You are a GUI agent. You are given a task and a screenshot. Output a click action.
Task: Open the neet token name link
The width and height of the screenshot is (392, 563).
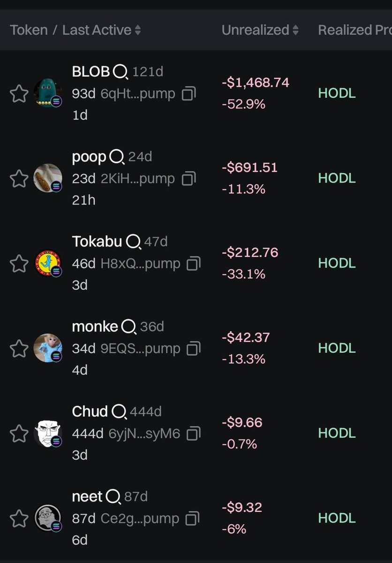(87, 496)
